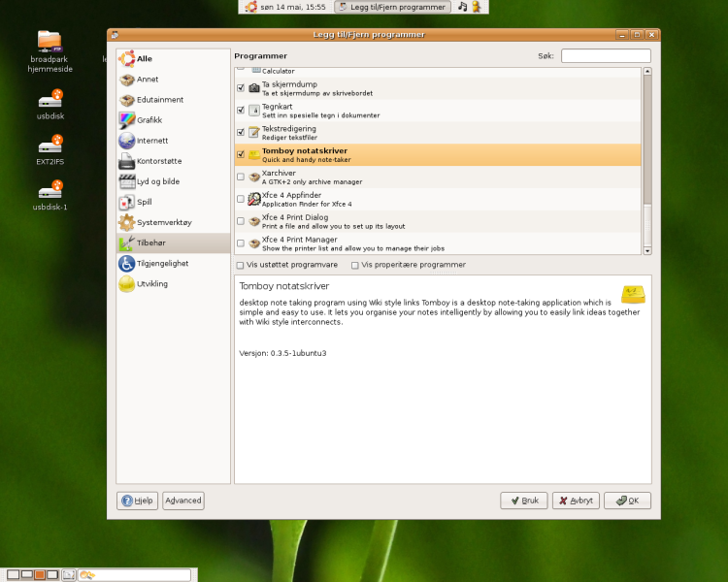
Task: Click the music note panel icon
Action: pos(462,7)
